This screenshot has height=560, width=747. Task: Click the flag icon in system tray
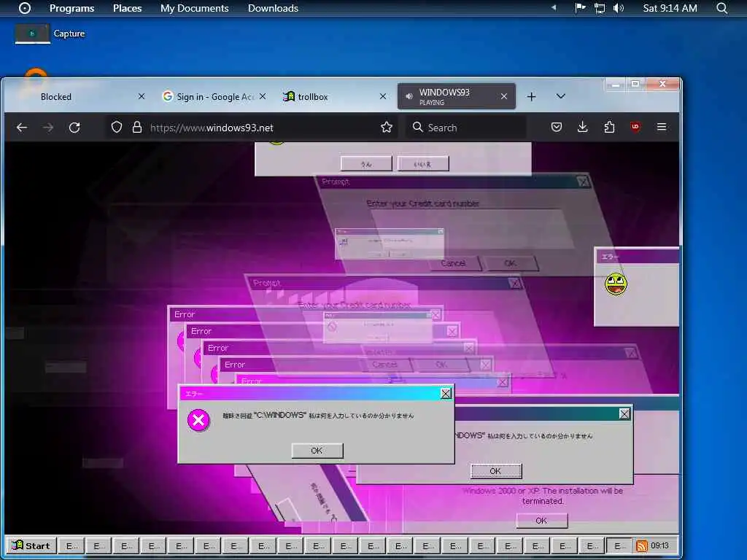click(x=580, y=8)
